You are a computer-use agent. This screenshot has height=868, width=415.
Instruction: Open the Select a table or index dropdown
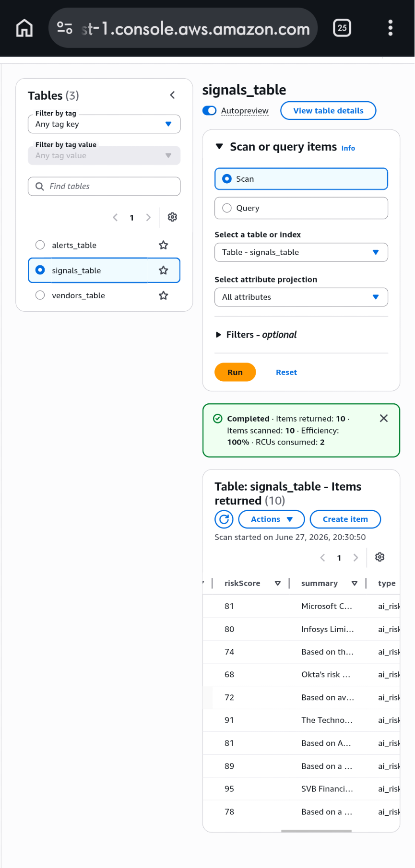[301, 252]
